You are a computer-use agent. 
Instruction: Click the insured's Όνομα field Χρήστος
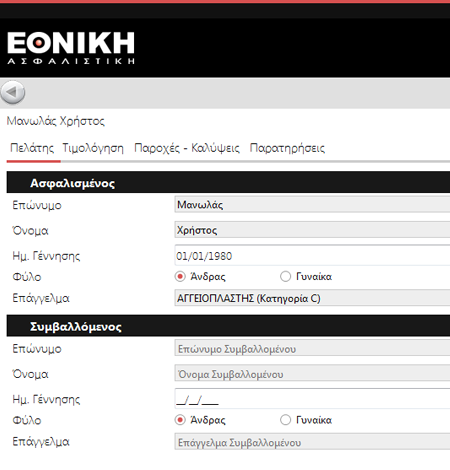(x=312, y=230)
